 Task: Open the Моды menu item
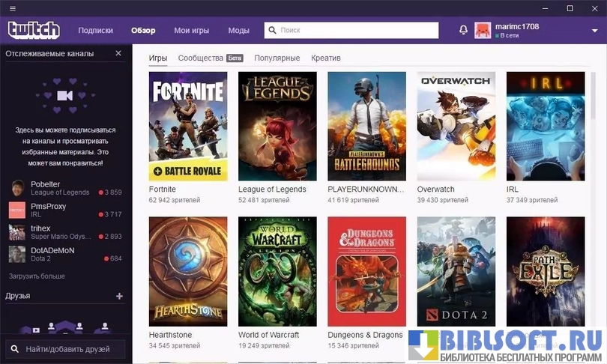point(239,31)
